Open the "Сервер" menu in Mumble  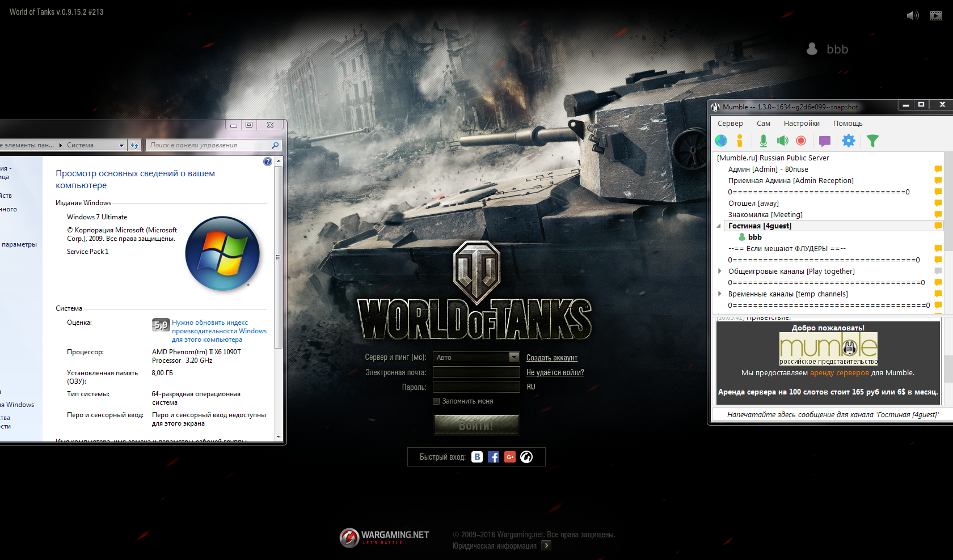pyautogui.click(x=729, y=124)
